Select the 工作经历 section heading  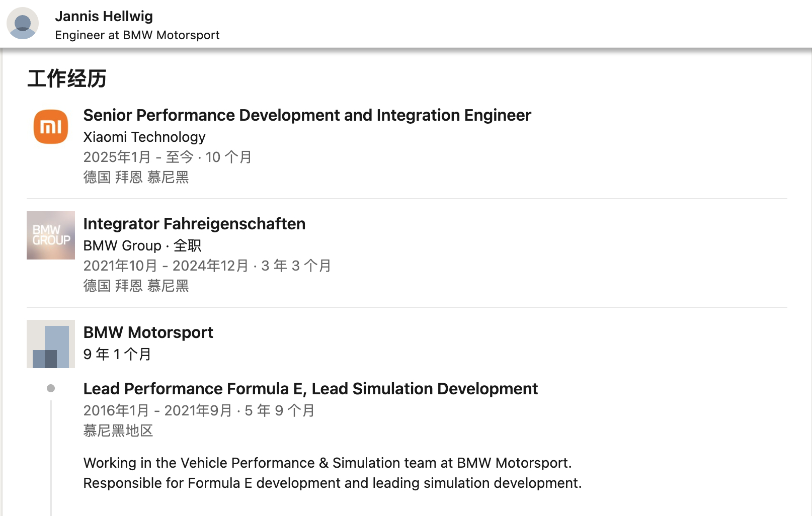67,78
